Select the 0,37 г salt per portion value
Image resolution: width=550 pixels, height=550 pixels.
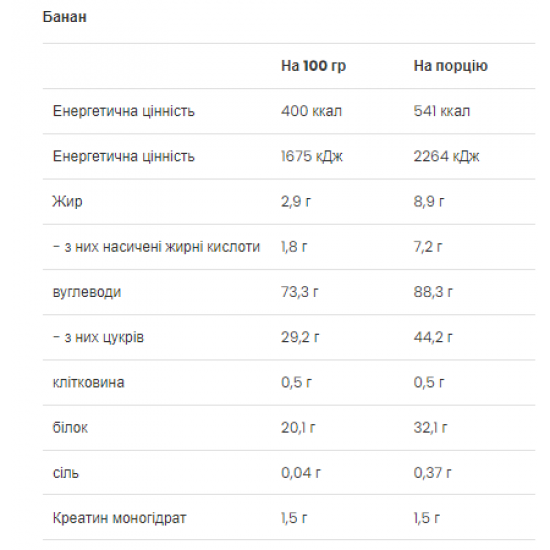[x=432, y=473]
